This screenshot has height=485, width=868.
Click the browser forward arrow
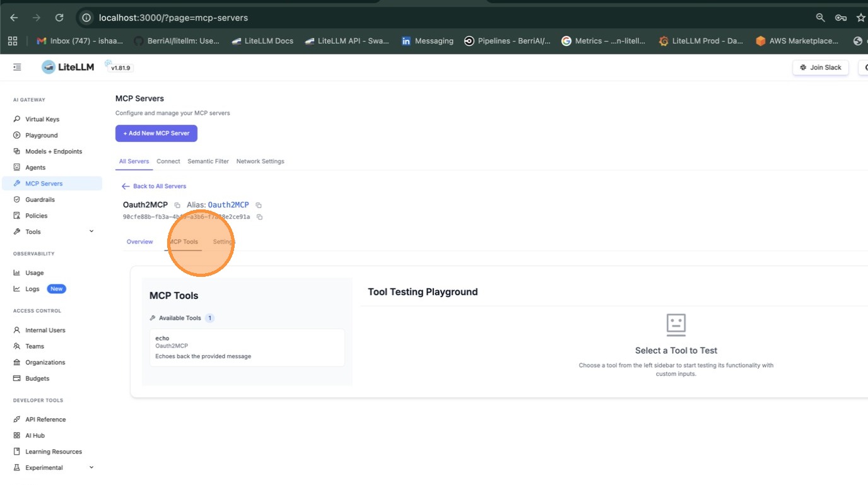click(37, 18)
